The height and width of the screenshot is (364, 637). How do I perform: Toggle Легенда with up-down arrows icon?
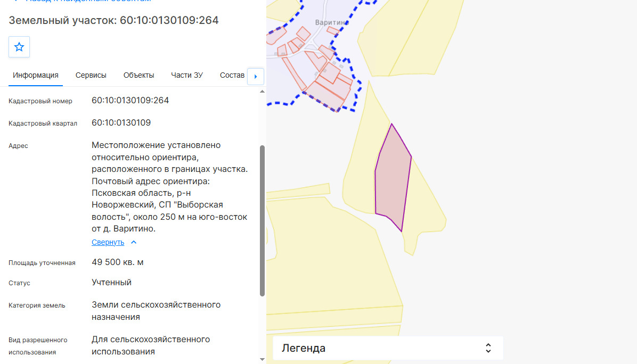click(488, 348)
